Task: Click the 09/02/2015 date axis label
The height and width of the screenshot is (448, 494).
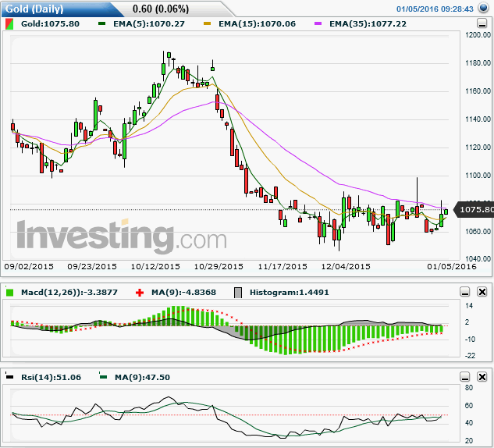Action: tap(29, 266)
